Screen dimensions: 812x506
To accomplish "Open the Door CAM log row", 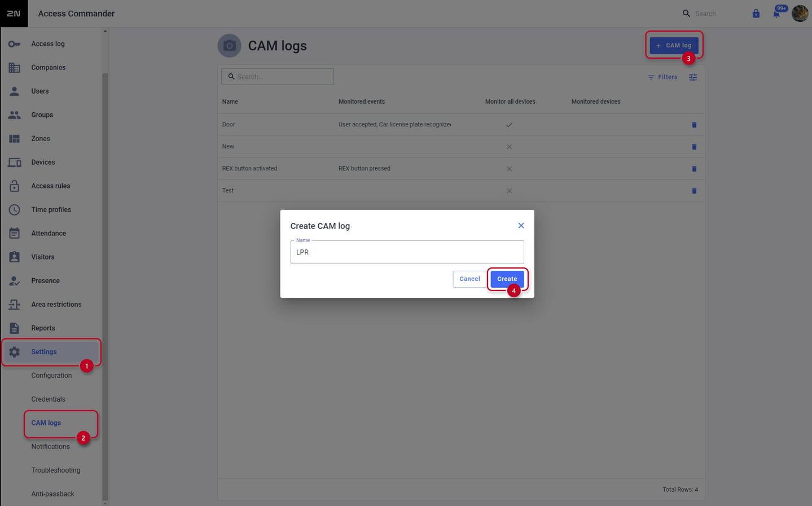I will pos(461,125).
